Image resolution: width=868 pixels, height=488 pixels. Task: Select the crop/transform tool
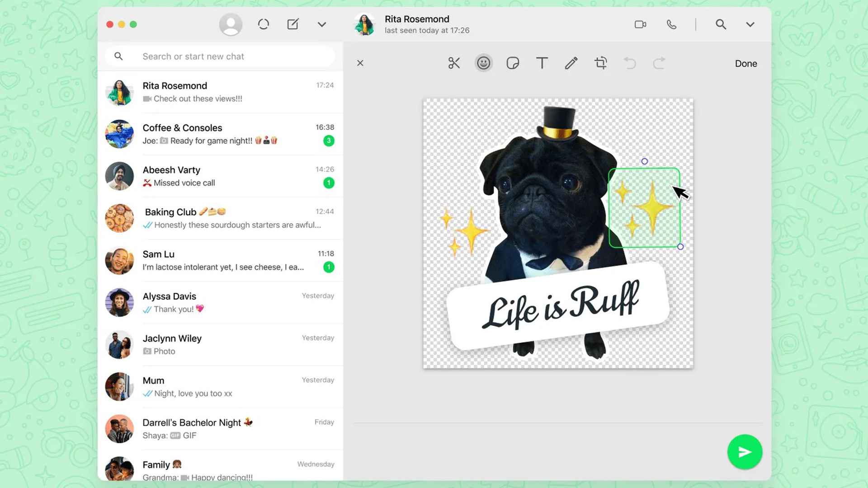tap(600, 63)
